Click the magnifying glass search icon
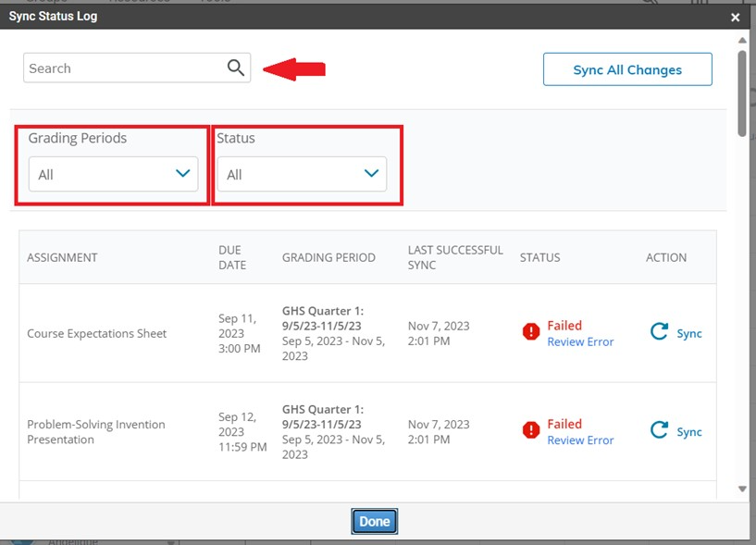The width and height of the screenshot is (756, 545). 236,68
